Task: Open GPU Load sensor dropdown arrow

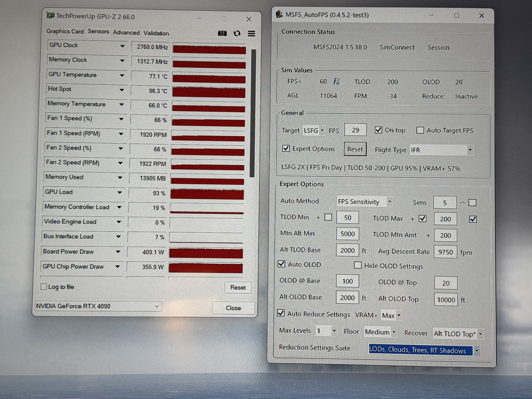Action: pyautogui.click(x=120, y=193)
